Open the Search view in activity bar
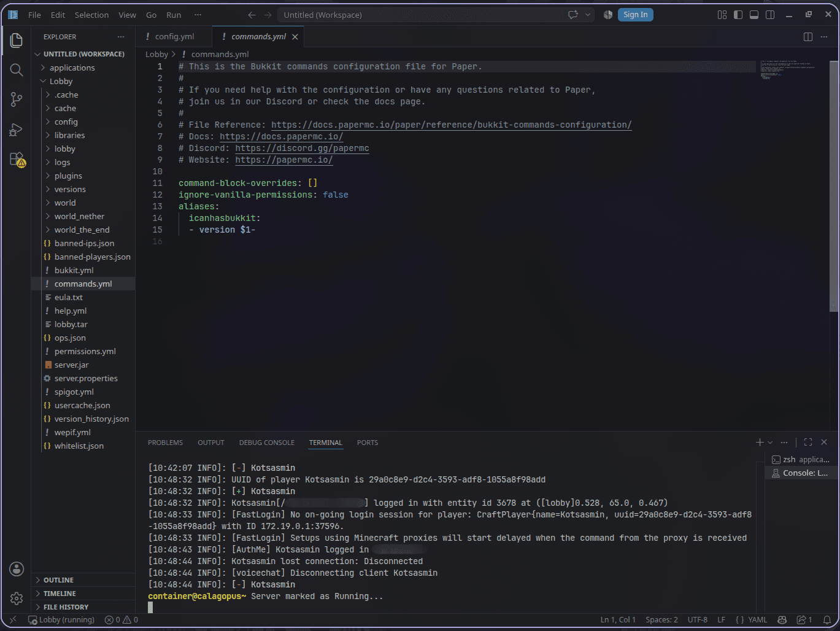Screen dimensions: 840x631 (17, 70)
